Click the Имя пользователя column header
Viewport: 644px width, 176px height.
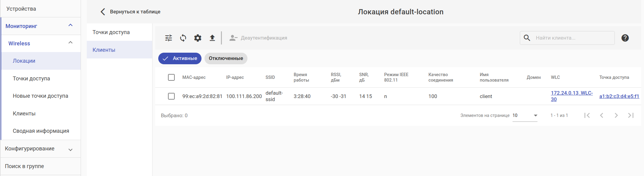click(x=494, y=77)
